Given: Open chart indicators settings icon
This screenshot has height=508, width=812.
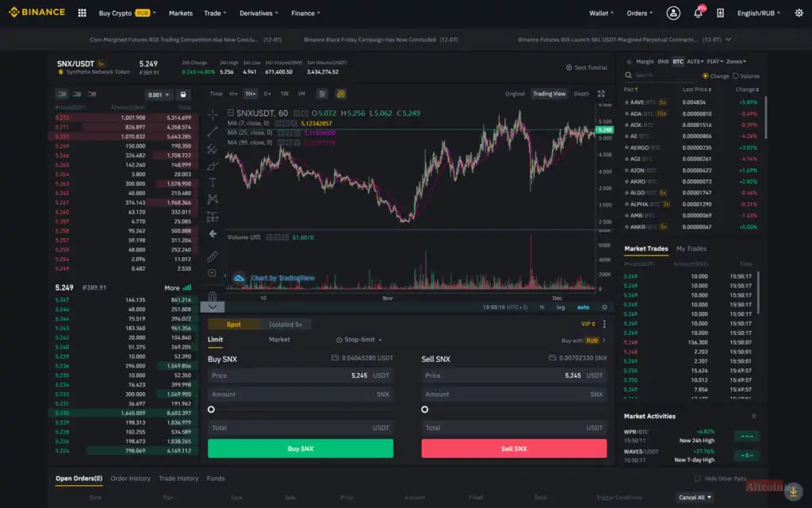Looking at the screenshot, I should click(322, 94).
